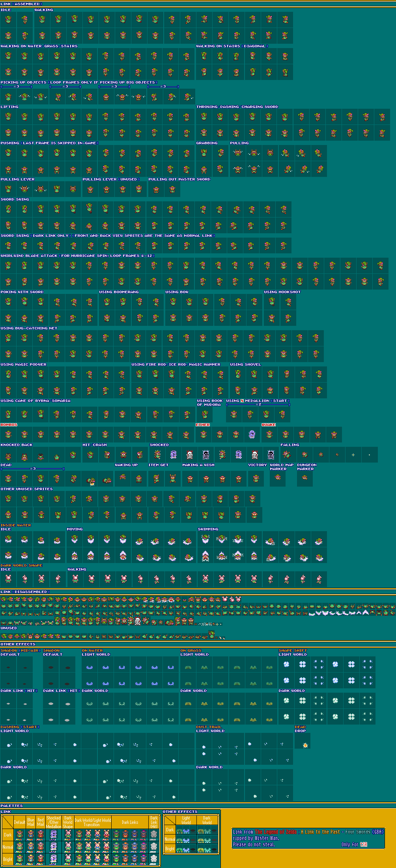The height and width of the screenshot is (868, 396).
Task: Select the 'KNOCKED BACK' label
Action: tap(17, 445)
